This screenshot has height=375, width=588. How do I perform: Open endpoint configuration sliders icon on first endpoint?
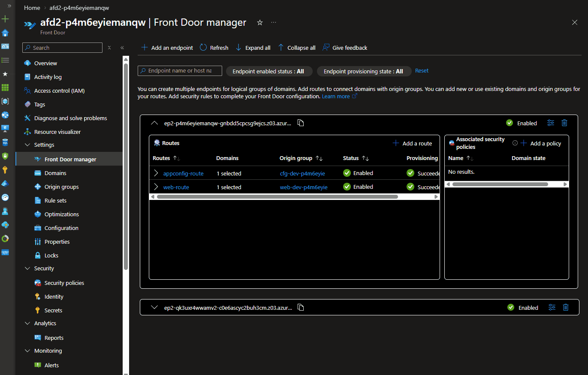pyautogui.click(x=551, y=123)
